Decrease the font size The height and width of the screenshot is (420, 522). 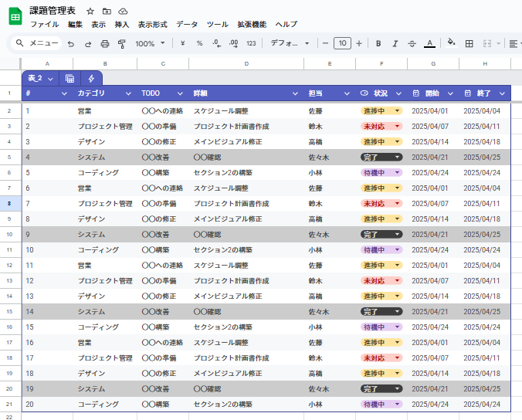(326, 43)
